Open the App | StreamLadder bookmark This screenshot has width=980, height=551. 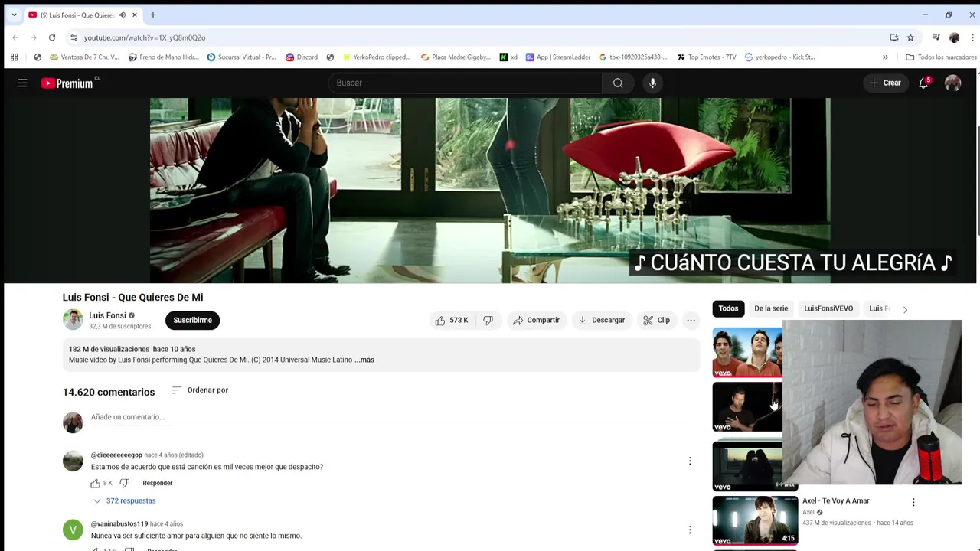558,57
